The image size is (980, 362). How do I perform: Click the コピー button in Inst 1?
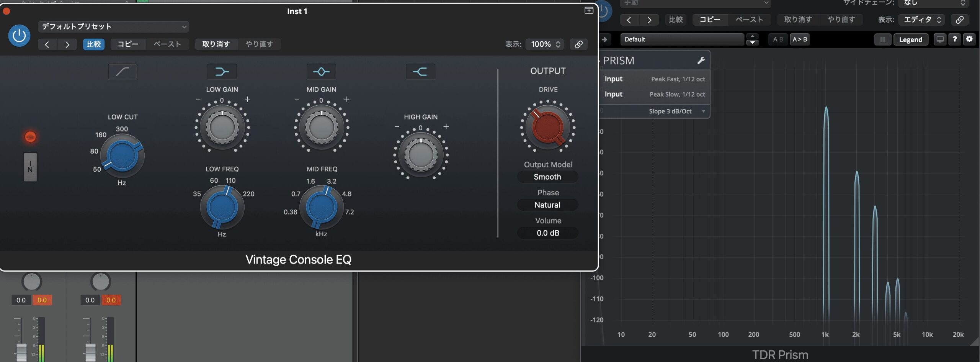pyautogui.click(x=128, y=44)
